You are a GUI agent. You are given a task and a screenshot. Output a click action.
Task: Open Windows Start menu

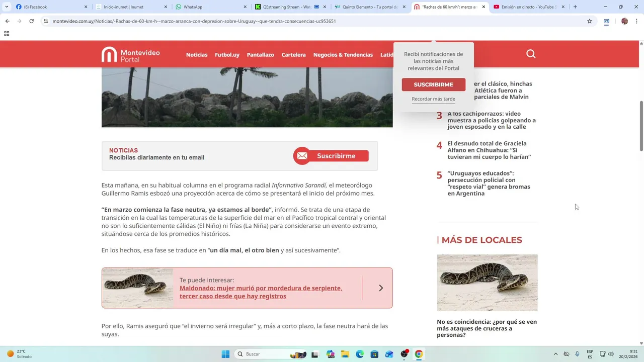(x=225, y=354)
